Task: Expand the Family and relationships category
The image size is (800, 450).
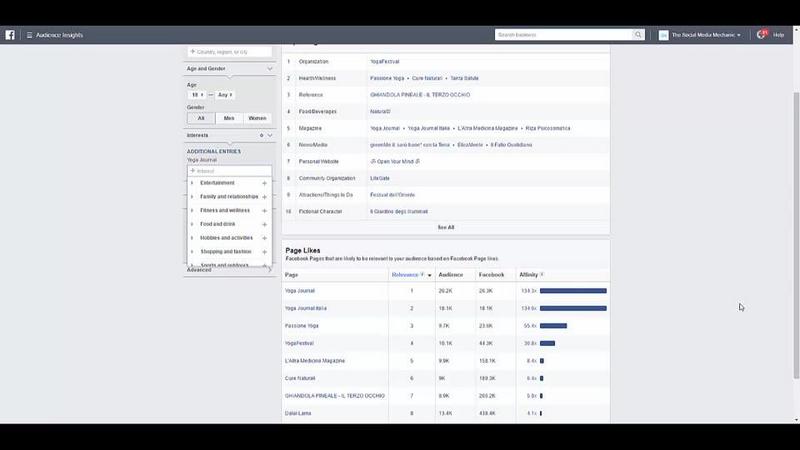Action: 192,197
